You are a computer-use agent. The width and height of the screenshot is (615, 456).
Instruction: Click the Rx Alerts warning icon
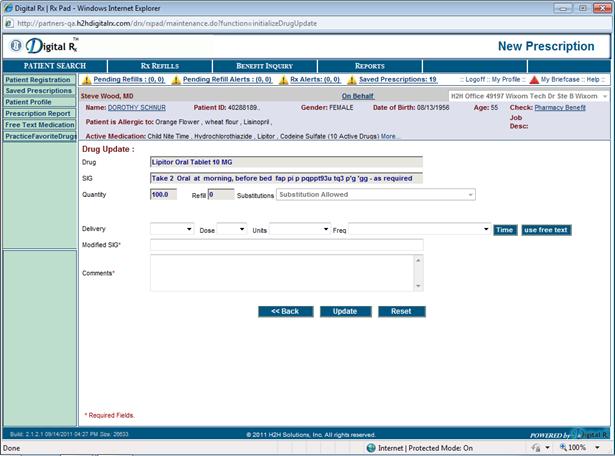click(x=284, y=79)
